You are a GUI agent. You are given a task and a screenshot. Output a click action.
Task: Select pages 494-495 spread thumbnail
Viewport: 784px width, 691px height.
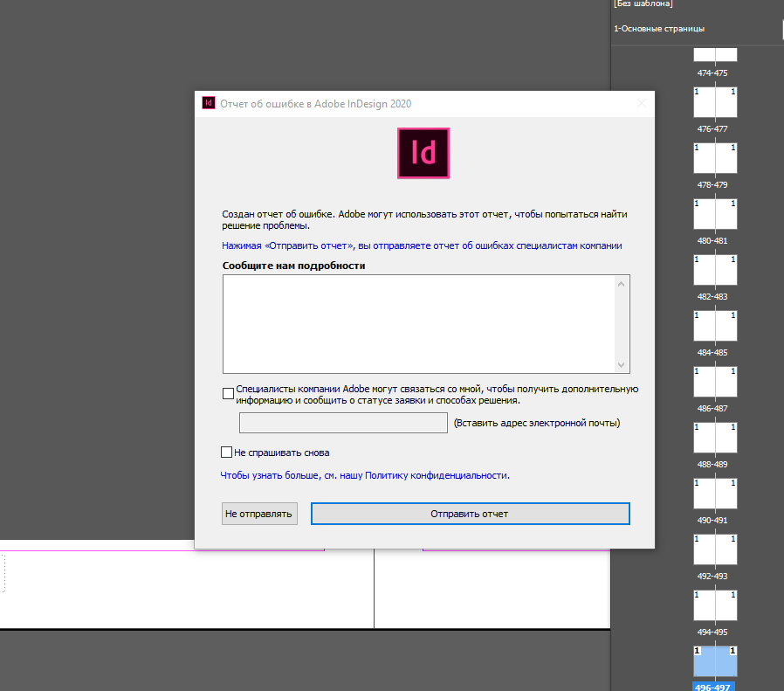[715, 606]
